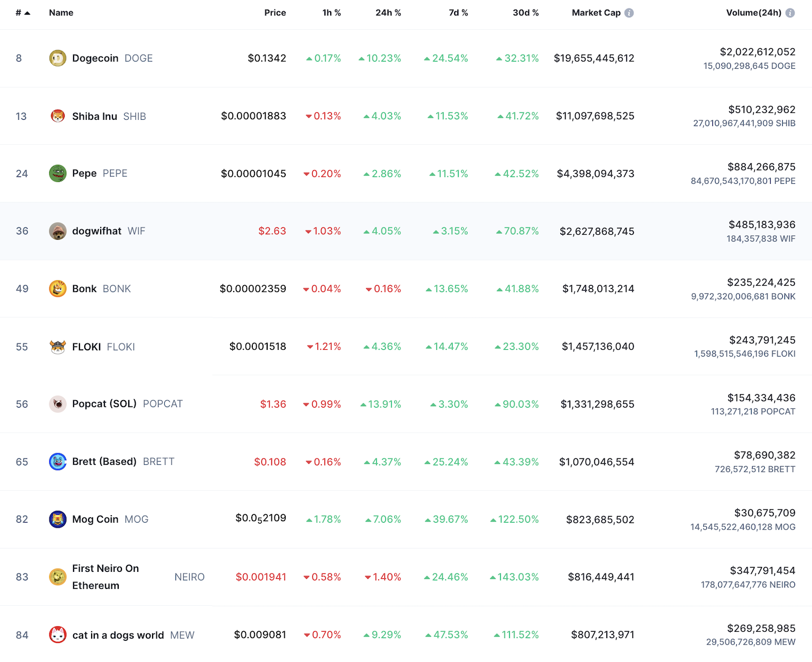Click Shiba Inu volume 27,010,967,441,909 SHIB
The height and width of the screenshot is (662, 812).
coord(745,123)
